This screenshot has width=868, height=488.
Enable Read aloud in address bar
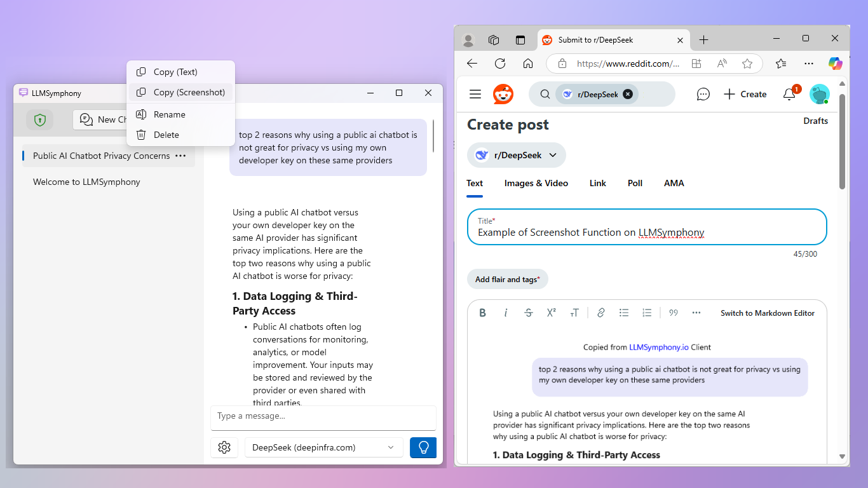pos(722,64)
